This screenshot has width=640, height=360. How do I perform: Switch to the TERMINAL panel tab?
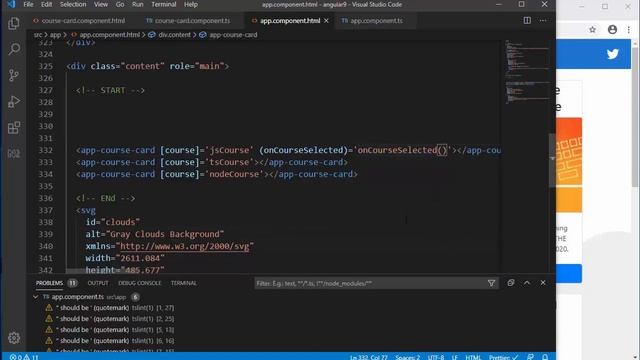tap(183, 283)
